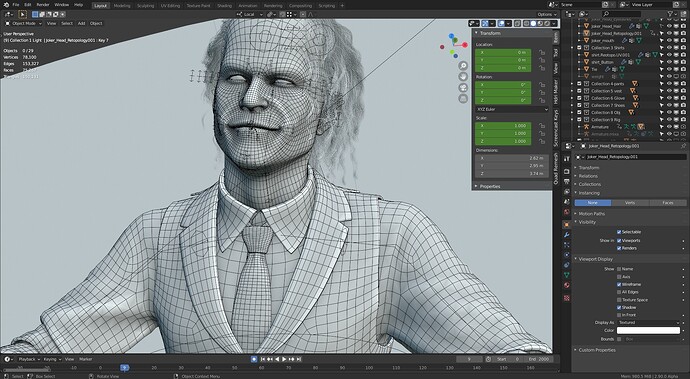Toggle camera view icon in viewport
The image size is (690, 379).
(463, 88)
